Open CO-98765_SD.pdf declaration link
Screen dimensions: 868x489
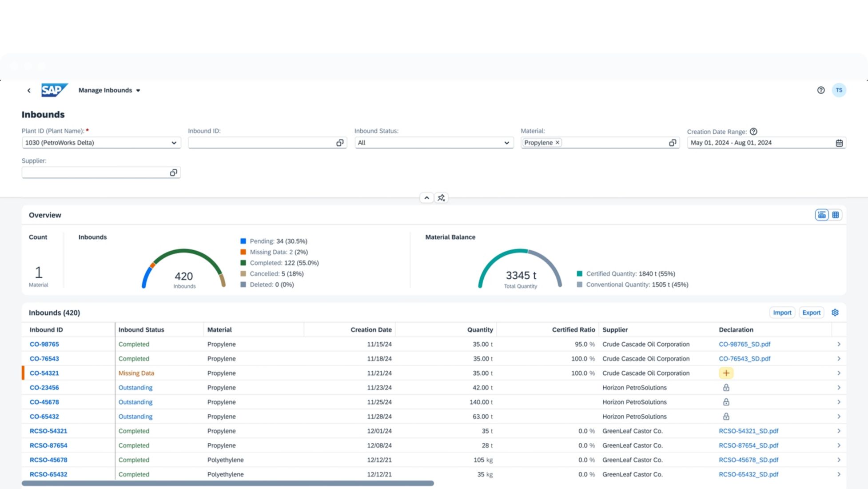[744, 344]
